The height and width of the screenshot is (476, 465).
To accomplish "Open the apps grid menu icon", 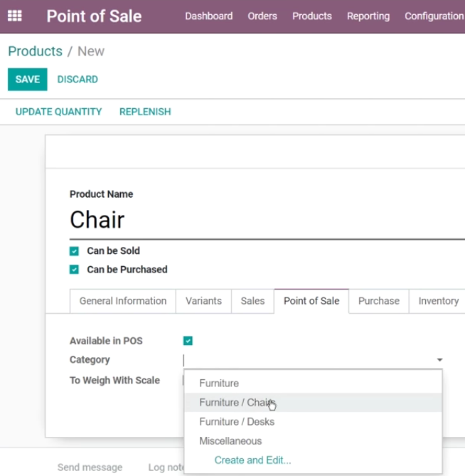I will (x=14, y=16).
